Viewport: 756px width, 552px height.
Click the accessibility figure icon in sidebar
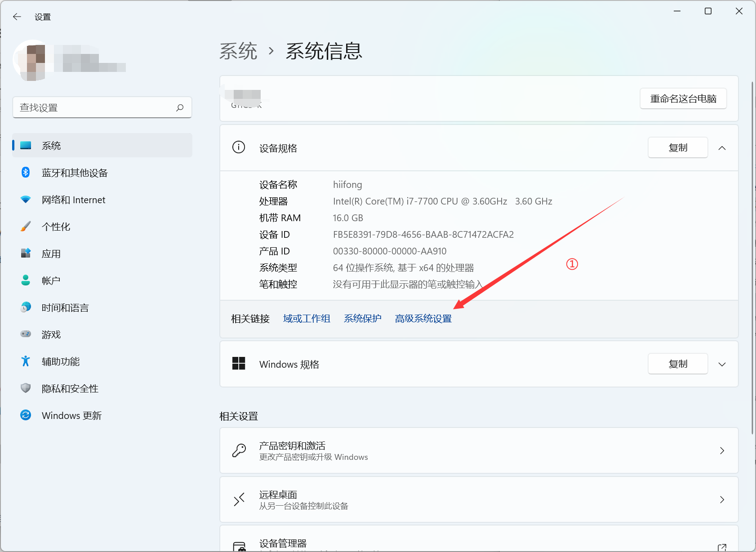click(x=26, y=361)
